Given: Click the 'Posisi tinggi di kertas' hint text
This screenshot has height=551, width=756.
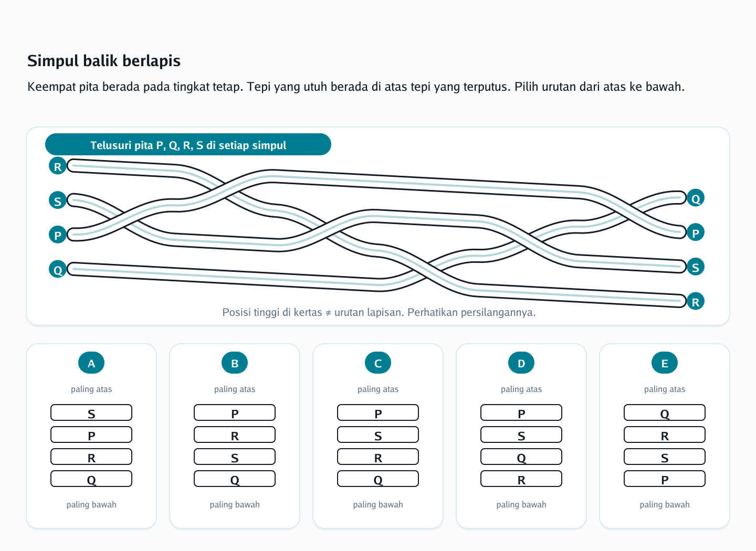Looking at the screenshot, I should coord(379,312).
